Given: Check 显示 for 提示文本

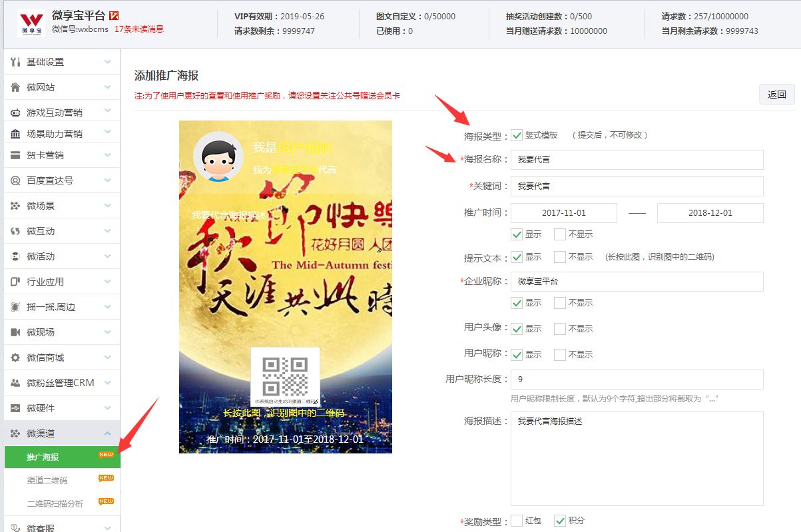Looking at the screenshot, I should click(x=517, y=257).
